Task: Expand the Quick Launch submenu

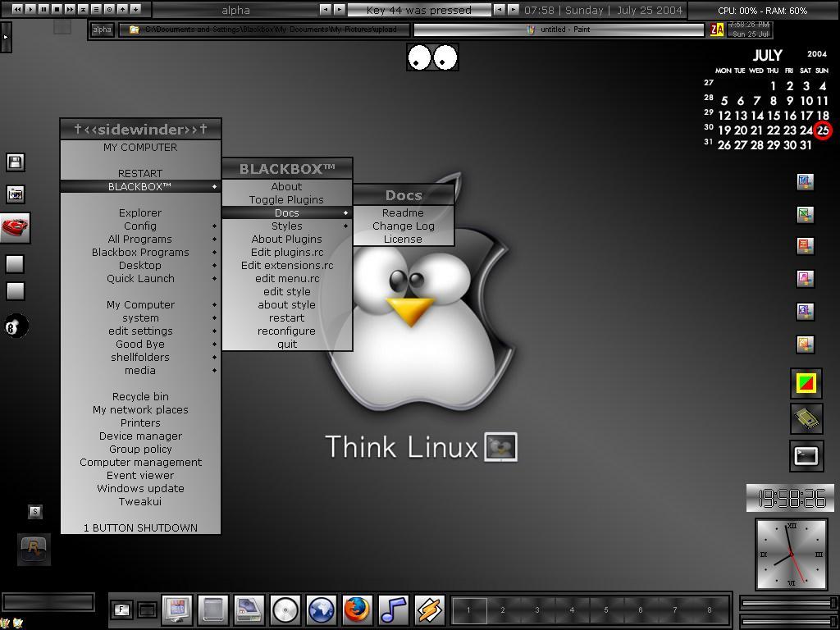Action: point(140,279)
